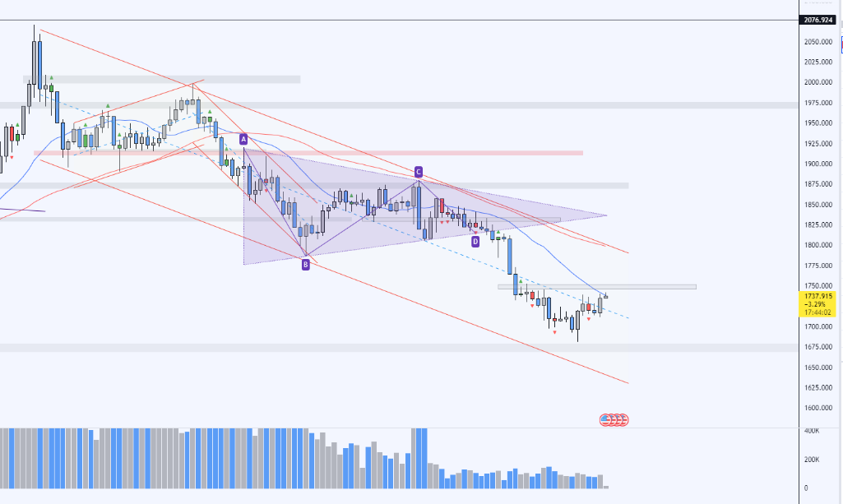
Task: Click the 1600.000 price scale label
Action: pos(818,408)
